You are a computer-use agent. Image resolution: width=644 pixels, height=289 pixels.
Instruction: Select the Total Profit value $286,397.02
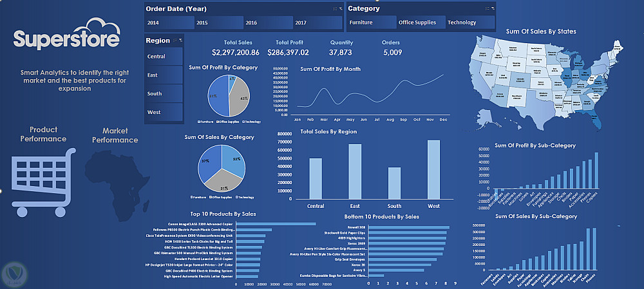coord(288,52)
